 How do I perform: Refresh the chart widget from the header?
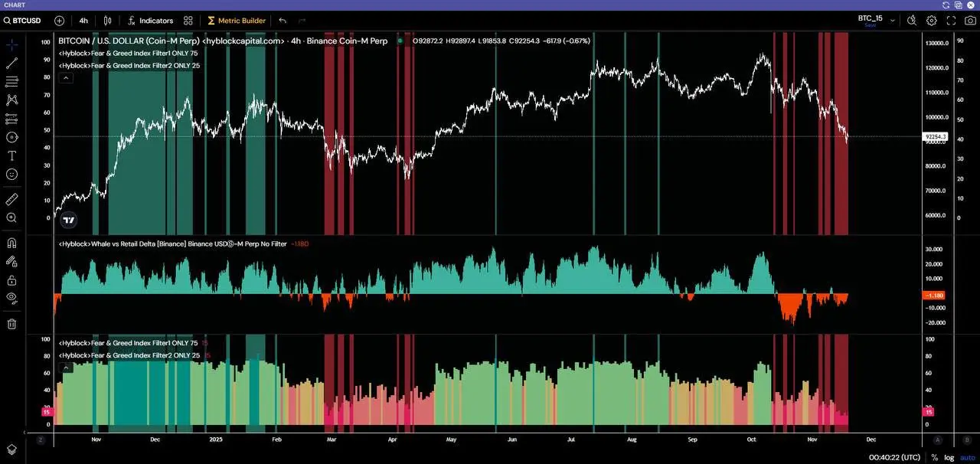pos(946,5)
